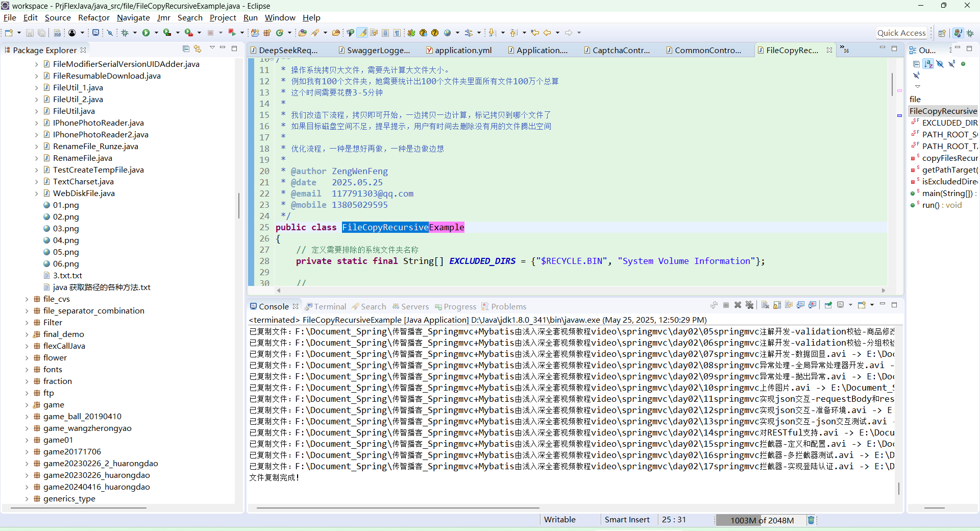Open the Navigate menu
Viewport: 980px width, 531px height.
(x=133, y=18)
